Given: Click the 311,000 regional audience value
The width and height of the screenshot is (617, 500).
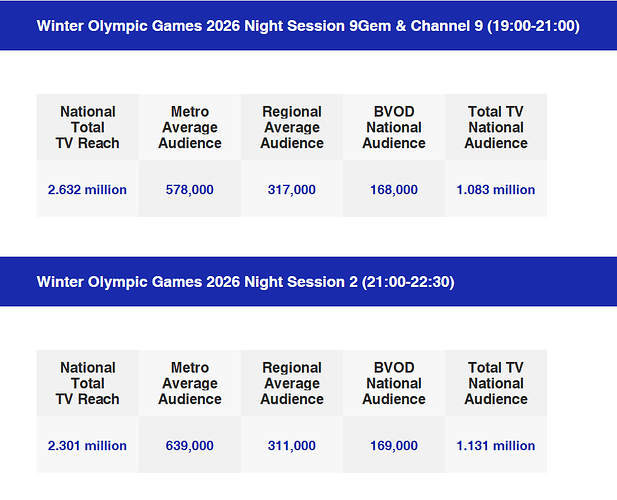Looking at the screenshot, I should point(292,445).
